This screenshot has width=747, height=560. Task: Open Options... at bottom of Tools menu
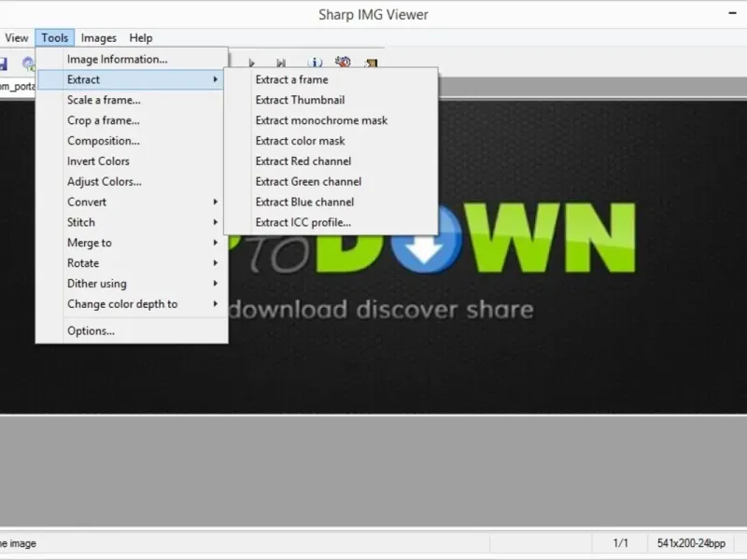(x=132, y=331)
